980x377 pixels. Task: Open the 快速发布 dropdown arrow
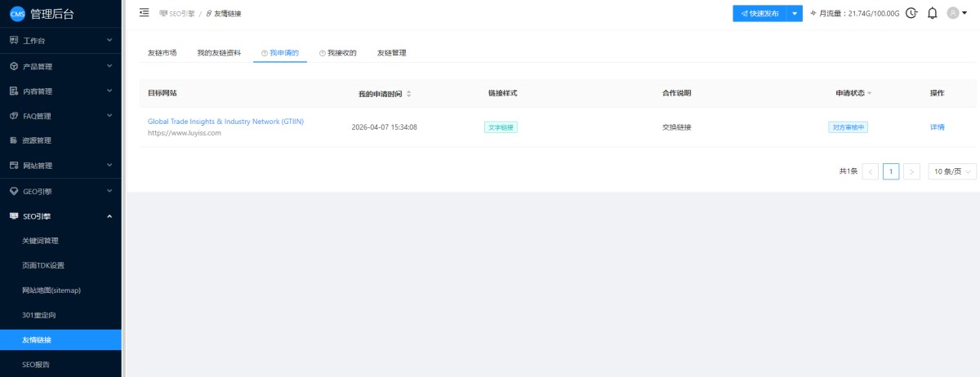coord(795,13)
